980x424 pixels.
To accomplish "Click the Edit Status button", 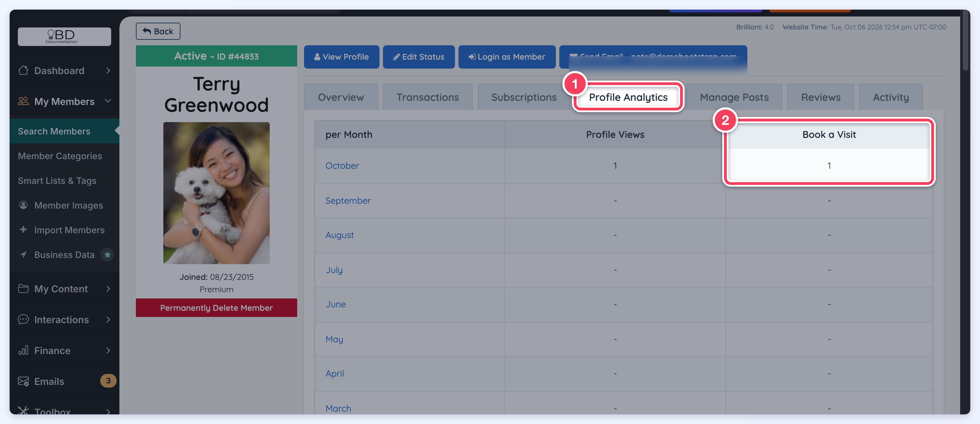I will (x=419, y=57).
